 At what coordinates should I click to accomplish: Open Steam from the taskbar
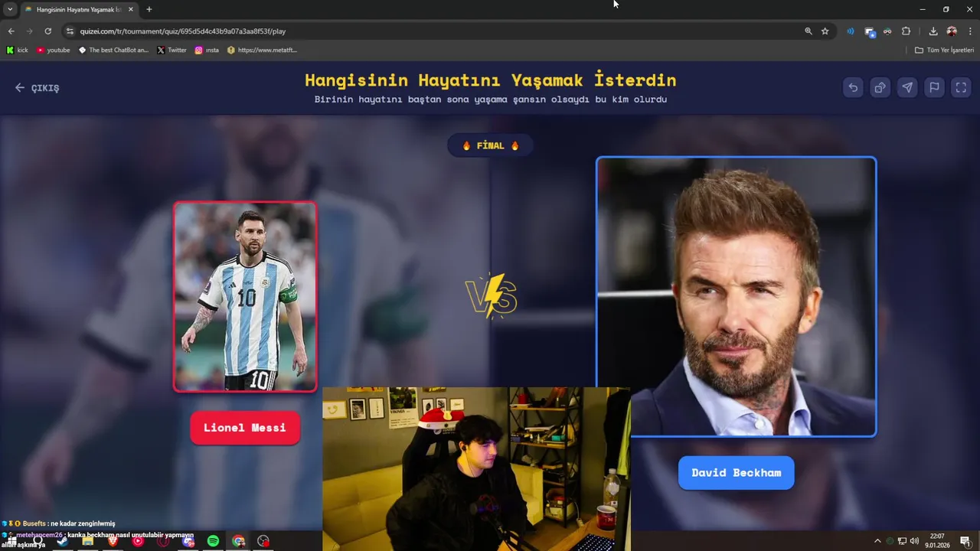62,541
